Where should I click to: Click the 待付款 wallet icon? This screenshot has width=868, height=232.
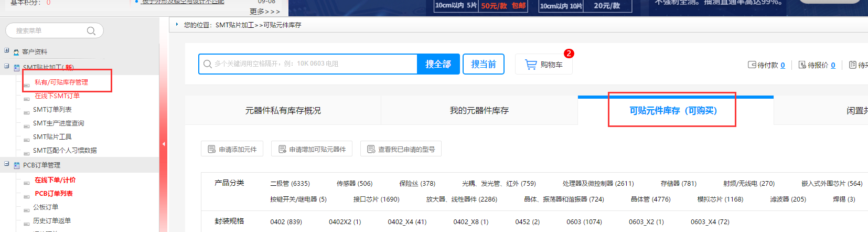tap(752, 65)
